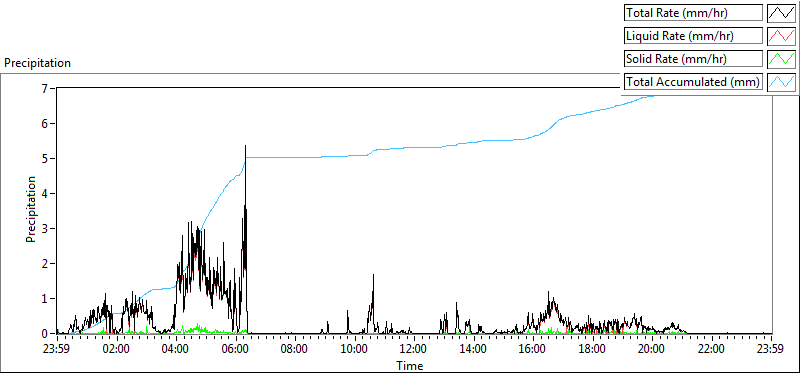This screenshot has height=373, width=800.
Task: Click the 23:59 start label on the time axis
Action: click(x=57, y=350)
